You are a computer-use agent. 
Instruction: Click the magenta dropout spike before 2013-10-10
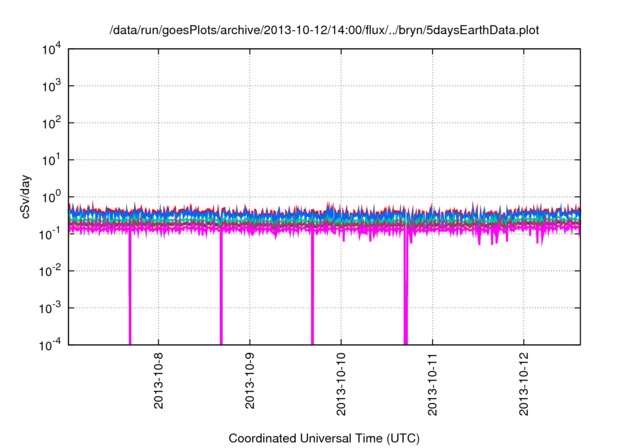click(x=313, y=288)
